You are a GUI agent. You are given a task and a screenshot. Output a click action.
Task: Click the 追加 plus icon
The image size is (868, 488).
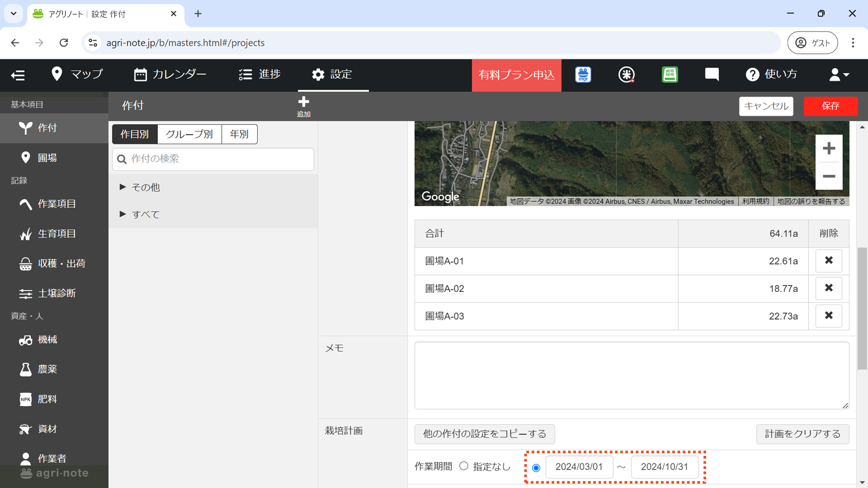point(303,103)
